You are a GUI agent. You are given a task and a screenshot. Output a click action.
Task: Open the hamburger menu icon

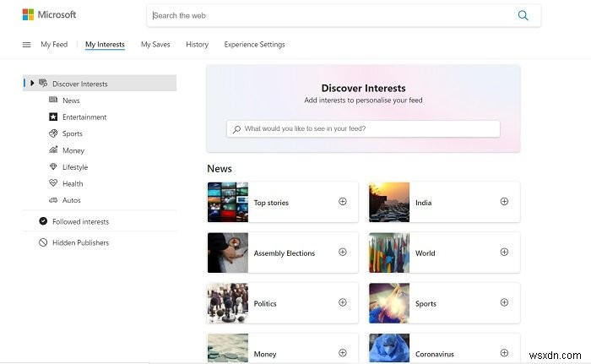27,45
